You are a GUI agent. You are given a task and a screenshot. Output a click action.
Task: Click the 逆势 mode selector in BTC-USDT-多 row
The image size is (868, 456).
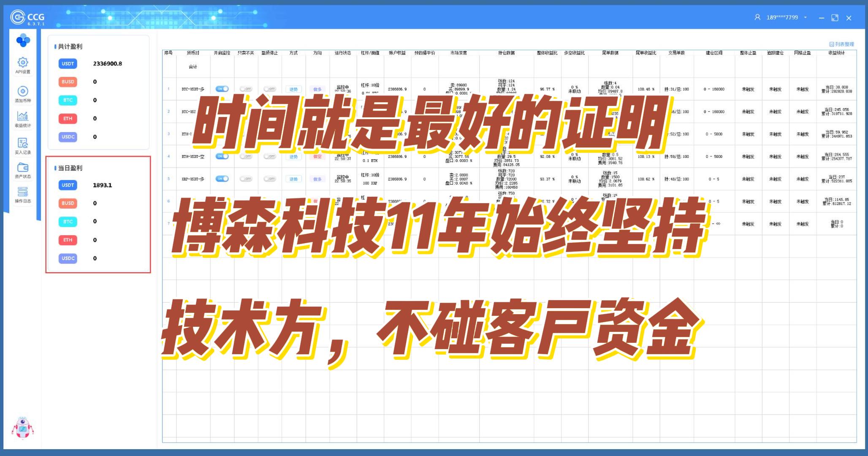(x=293, y=89)
